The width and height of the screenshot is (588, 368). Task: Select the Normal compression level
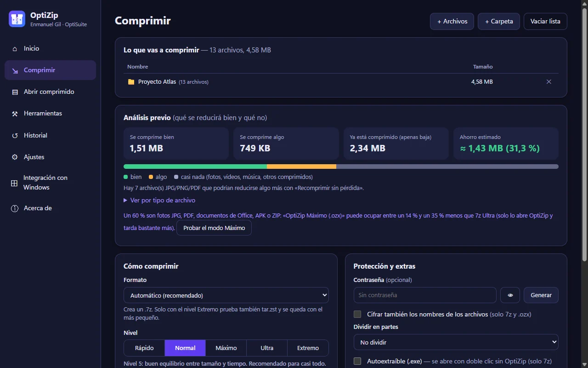(x=185, y=348)
